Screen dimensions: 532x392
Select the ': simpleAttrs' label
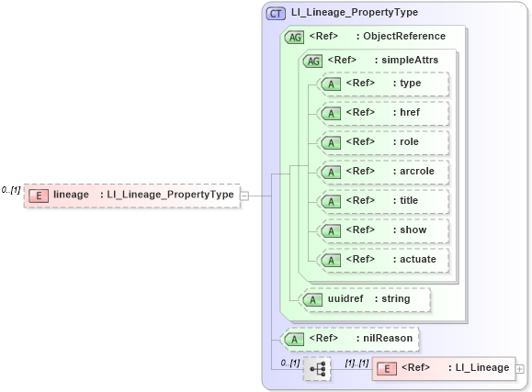point(406,60)
